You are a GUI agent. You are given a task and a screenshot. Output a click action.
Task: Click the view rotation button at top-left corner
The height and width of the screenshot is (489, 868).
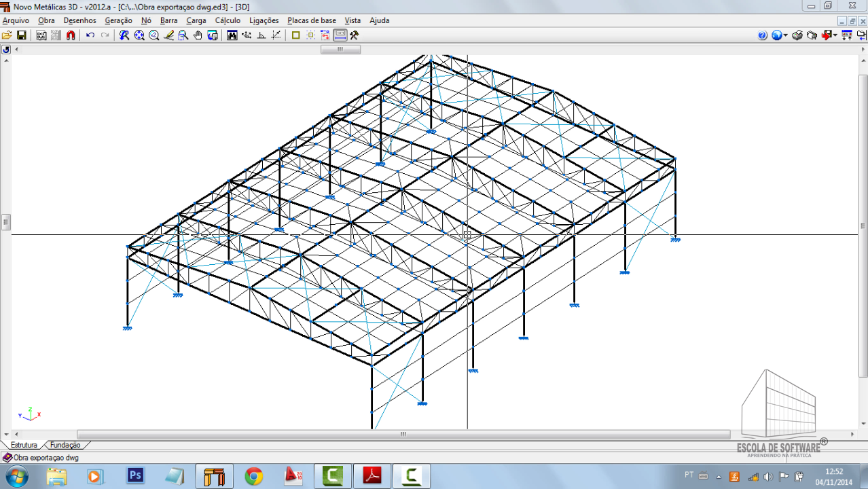(6, 50)
